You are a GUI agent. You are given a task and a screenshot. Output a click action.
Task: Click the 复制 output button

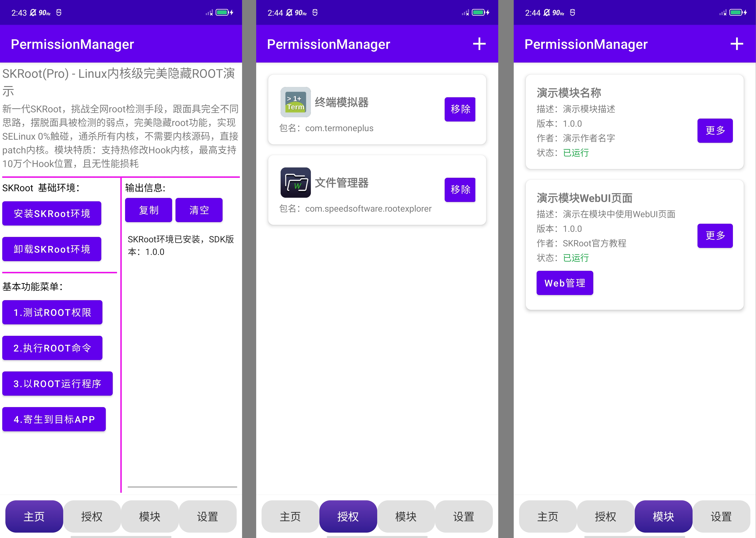(148, 210)
